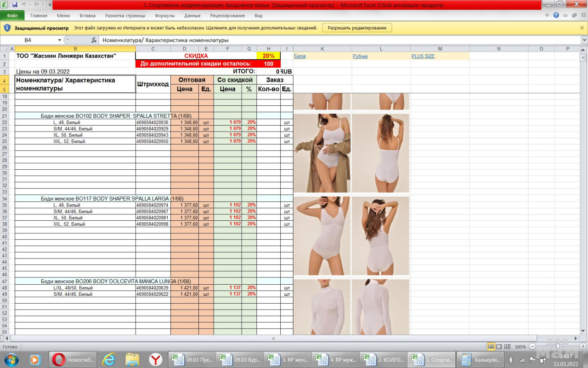Open the Name Box dropdown arrow

(x=59, y=40)
